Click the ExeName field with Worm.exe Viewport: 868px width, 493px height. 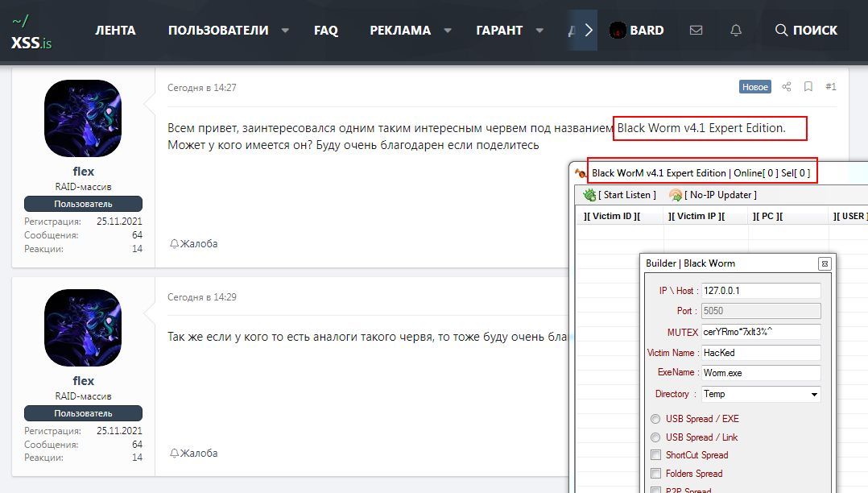coord(761,373)
